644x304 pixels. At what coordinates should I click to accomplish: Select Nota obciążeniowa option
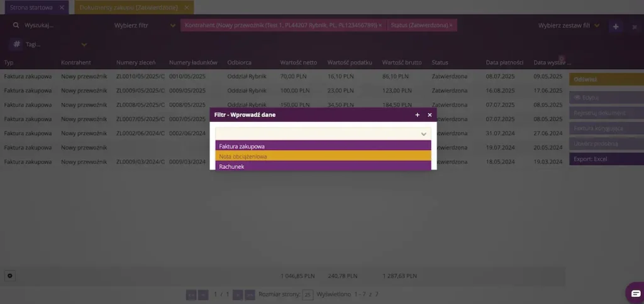[x=323, y=156]
